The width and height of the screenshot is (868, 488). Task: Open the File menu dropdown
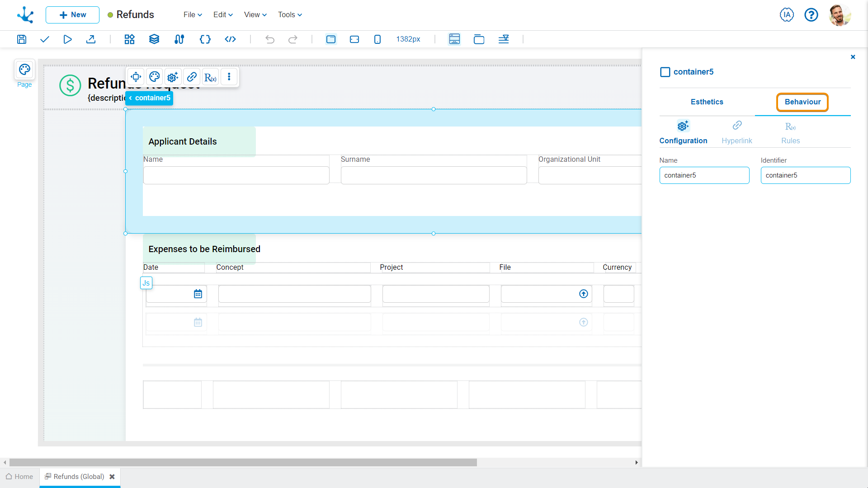click(193, 15)
